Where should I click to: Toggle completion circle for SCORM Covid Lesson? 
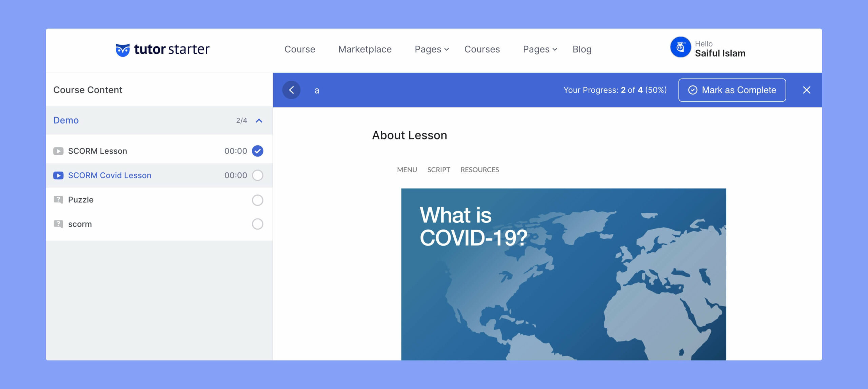258,175
